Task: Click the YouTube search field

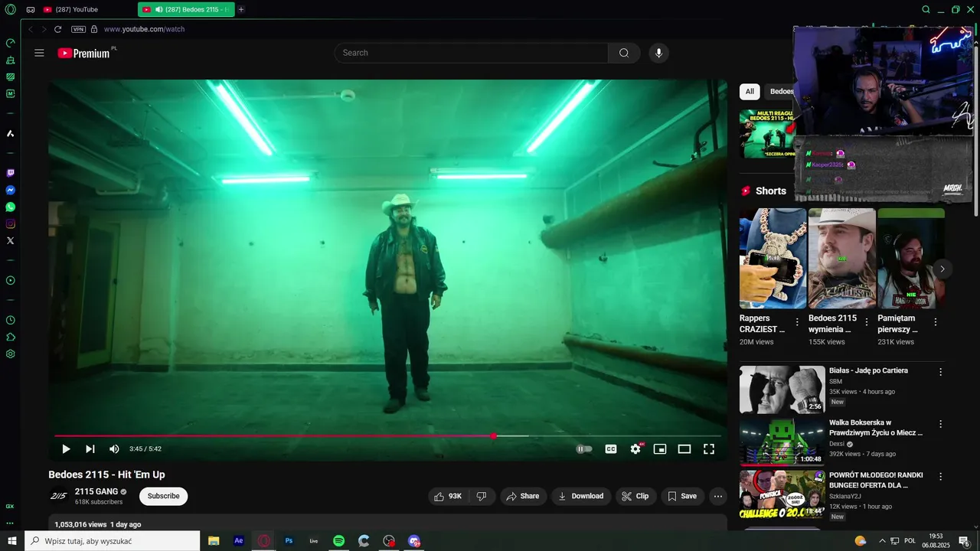Action: pyautogui.click(x=472, y=53)
